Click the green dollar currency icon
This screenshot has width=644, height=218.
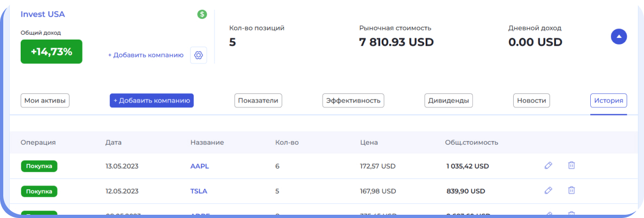(x=202, y=15)
